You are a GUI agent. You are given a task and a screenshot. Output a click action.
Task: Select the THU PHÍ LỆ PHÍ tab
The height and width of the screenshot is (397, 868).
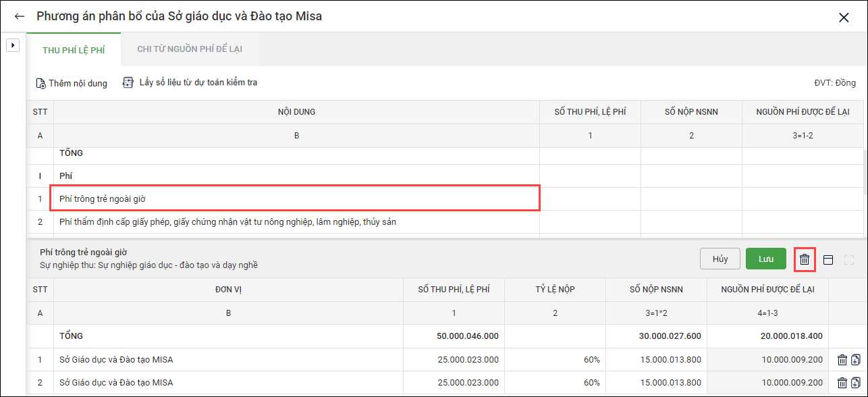[74, 49]
